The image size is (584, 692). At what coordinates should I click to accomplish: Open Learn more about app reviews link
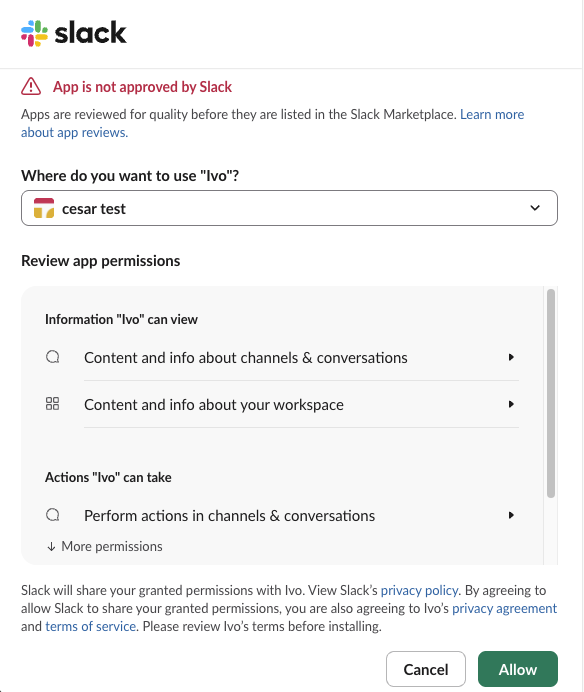[492, 114]
